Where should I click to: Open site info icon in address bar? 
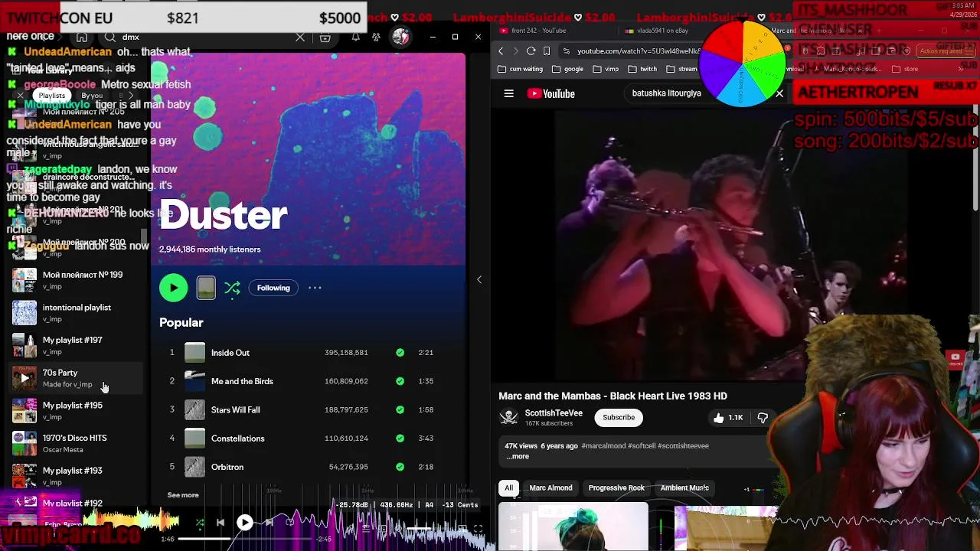click(566, 51)
